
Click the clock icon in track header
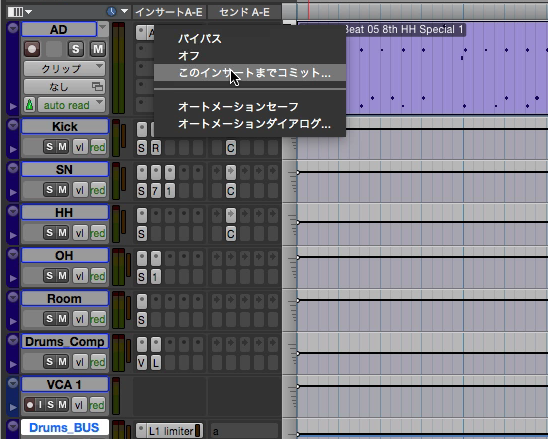coord(111,12)
